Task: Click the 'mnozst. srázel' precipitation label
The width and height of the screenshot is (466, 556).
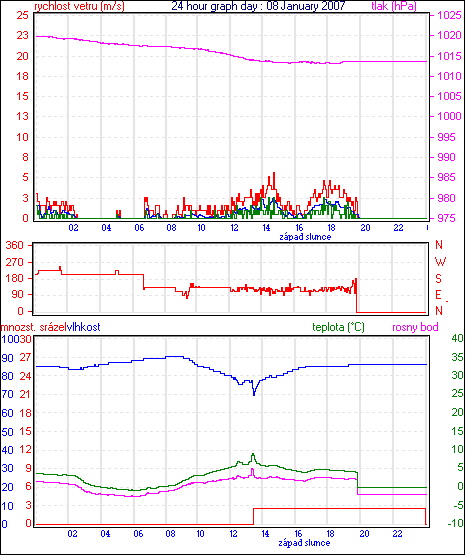Action: [34, 327]
